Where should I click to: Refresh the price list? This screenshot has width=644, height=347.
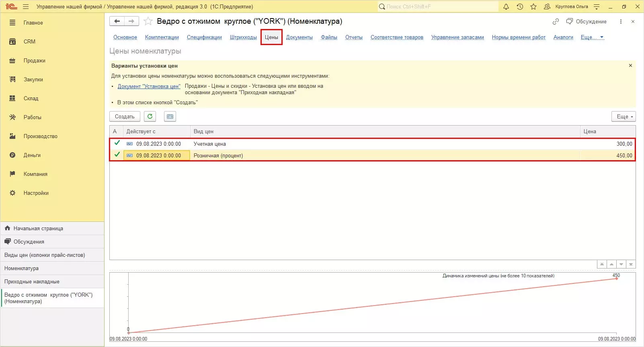[x=150, y=116]
